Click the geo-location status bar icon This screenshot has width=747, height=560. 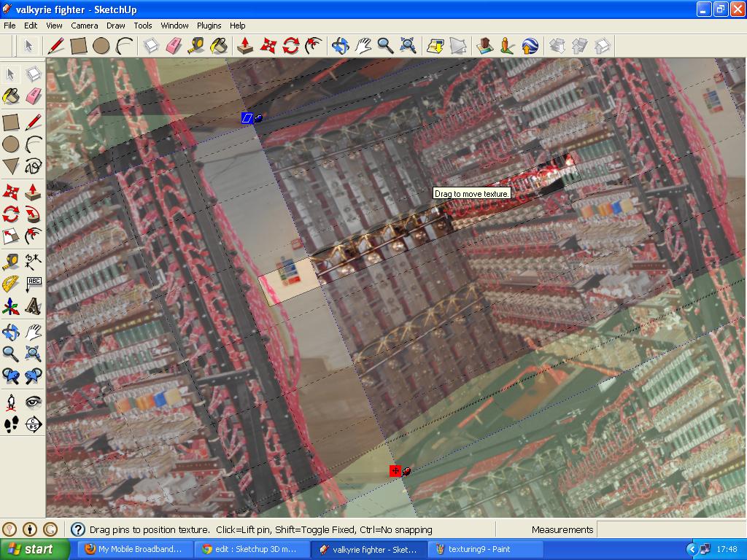pyautogui.click(x=9, y=529)
